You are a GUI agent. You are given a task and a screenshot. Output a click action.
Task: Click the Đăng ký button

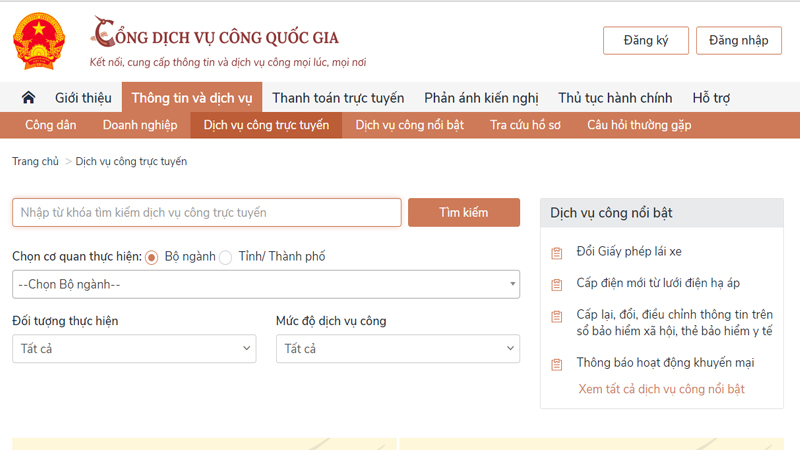point(645,40)
